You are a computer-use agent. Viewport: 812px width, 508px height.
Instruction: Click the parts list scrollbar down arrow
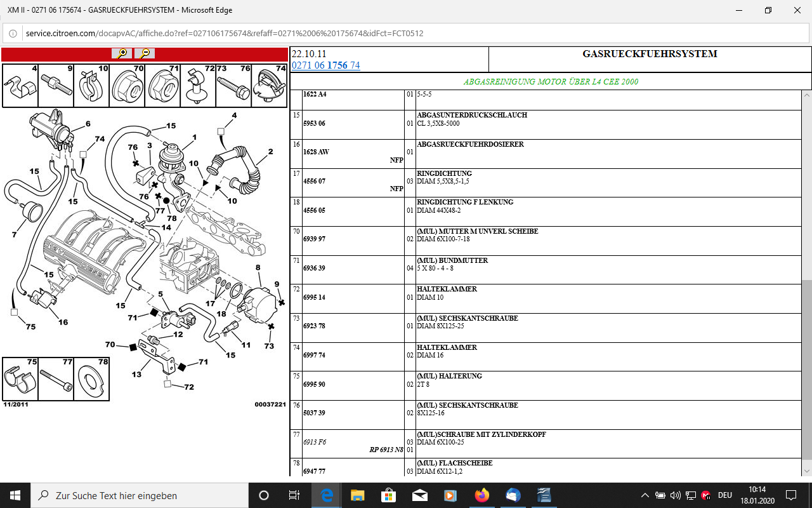pyautogui.click(x=806, y=471)
